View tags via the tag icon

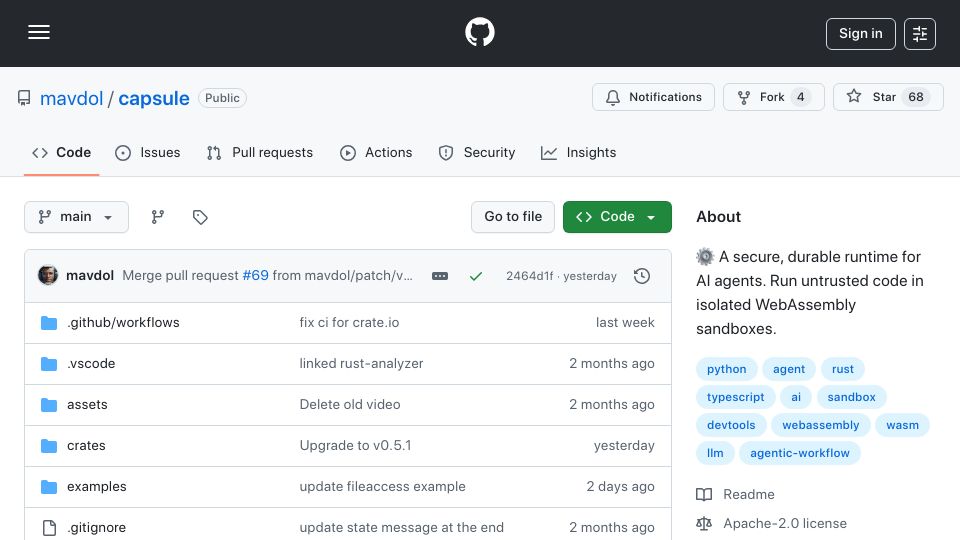(x=200, y=217)
